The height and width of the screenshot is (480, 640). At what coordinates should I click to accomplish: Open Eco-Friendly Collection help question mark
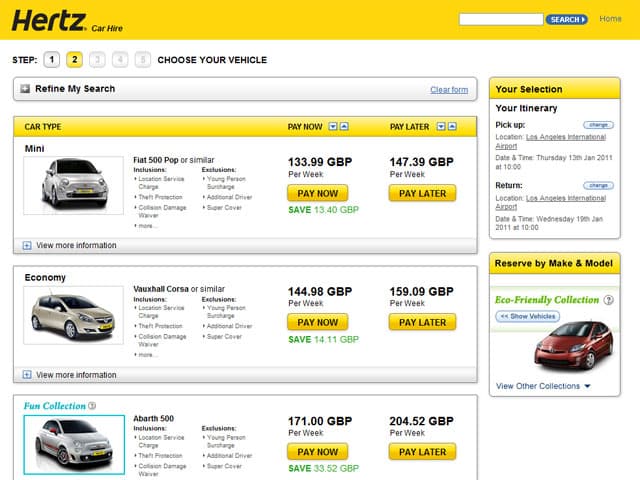[x=609, y=299]
